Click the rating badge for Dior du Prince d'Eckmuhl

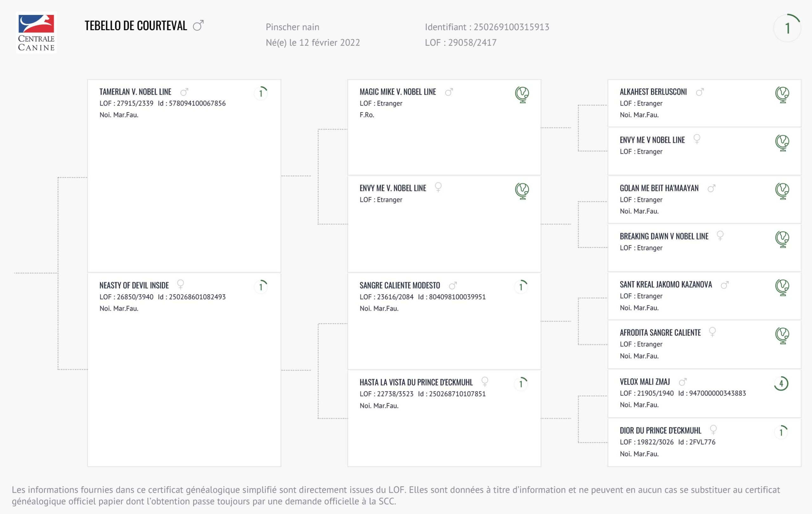(781, 432)
